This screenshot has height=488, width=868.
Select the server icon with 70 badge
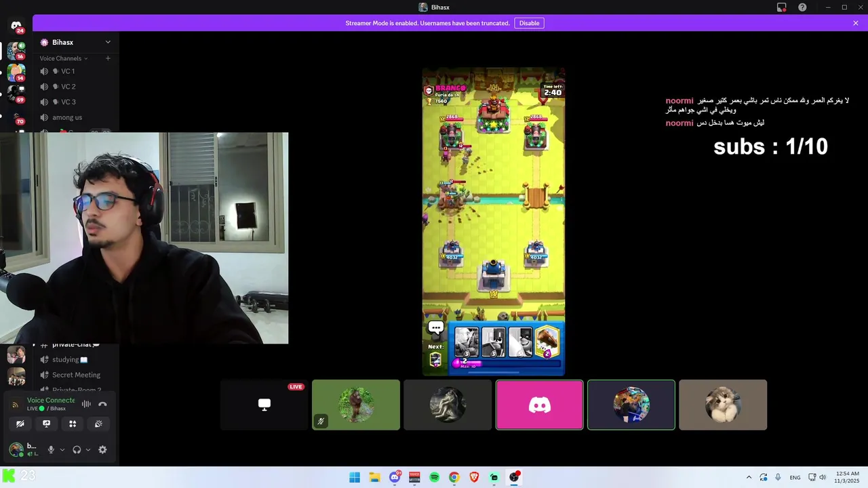16,117
